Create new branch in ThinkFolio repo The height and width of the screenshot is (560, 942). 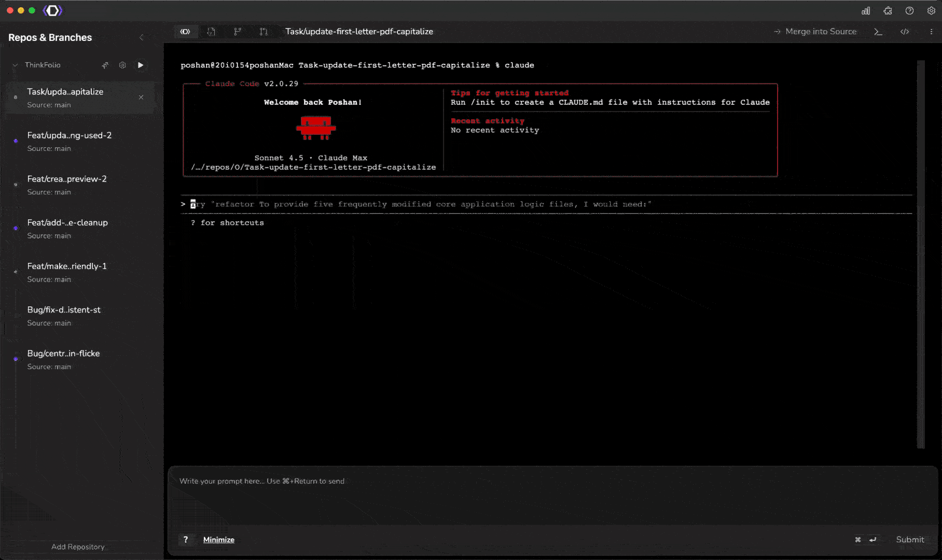[105, 65]
